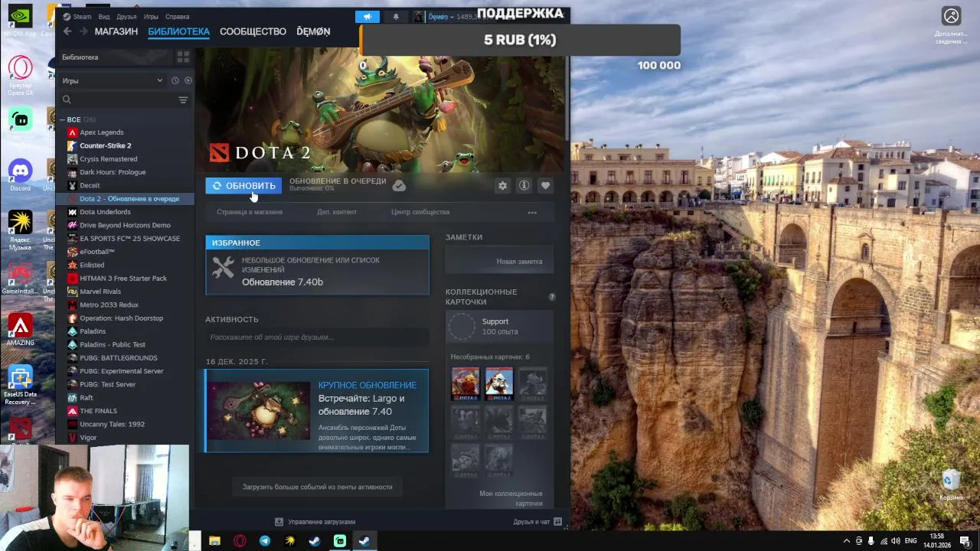
Task: Open trading cards help question icon
Action: pos(551,297)
